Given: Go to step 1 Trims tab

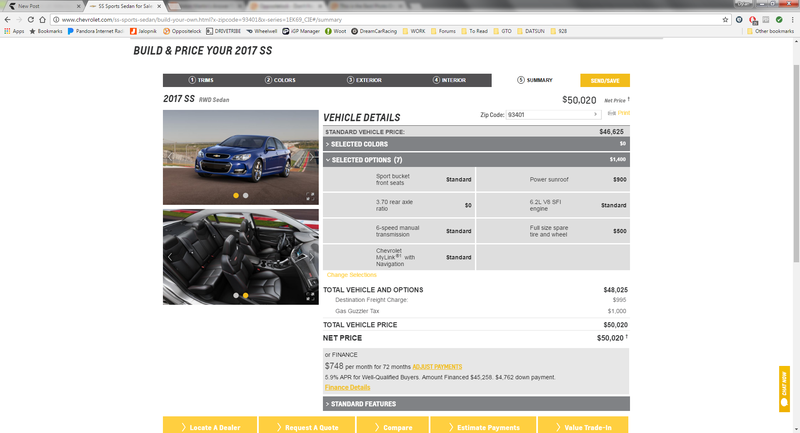Looking at the screenshot, I should tap(201, 80).
